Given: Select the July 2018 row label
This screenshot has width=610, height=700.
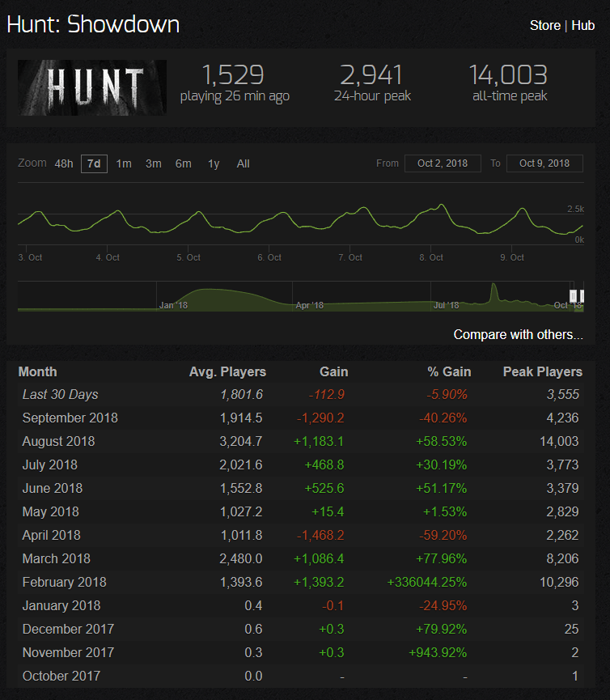Looking at the screenshot, I should click(x=50, y=465).
